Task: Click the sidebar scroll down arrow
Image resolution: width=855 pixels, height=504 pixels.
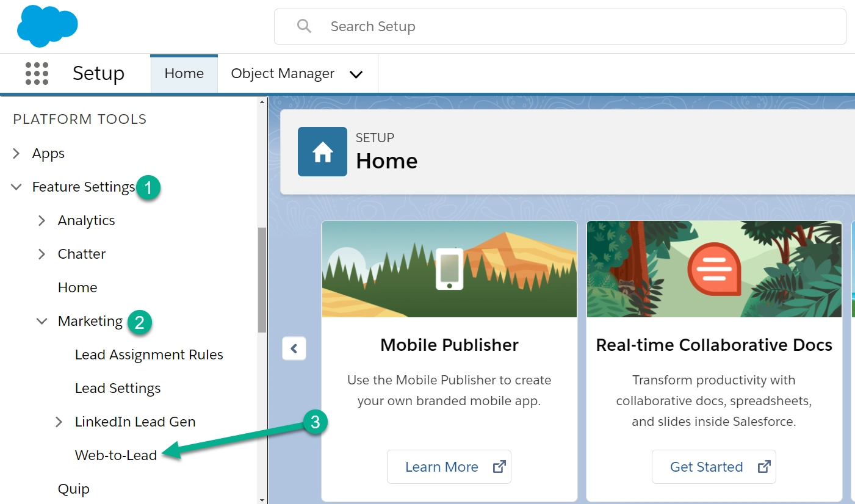Action: point(262,500)
